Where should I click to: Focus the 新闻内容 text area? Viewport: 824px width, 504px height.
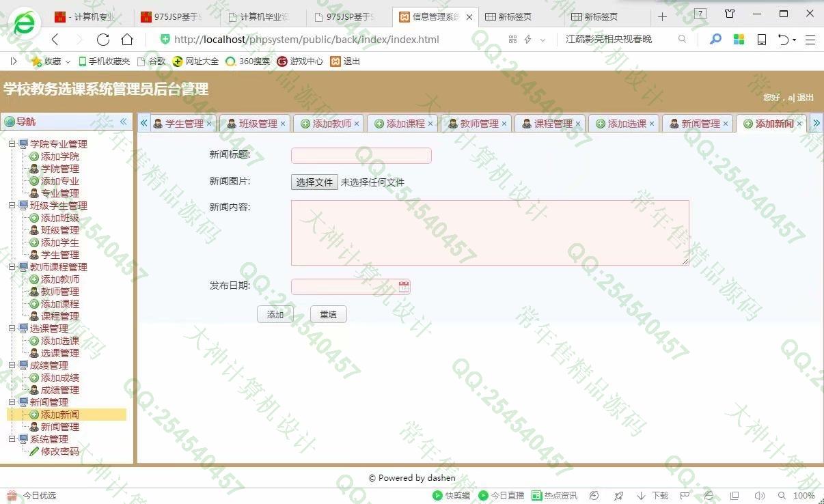coord(490,233)
